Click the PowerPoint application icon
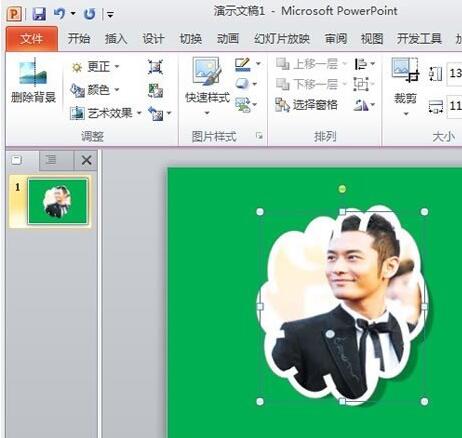The image size is (462, 438). pos(14,14)
